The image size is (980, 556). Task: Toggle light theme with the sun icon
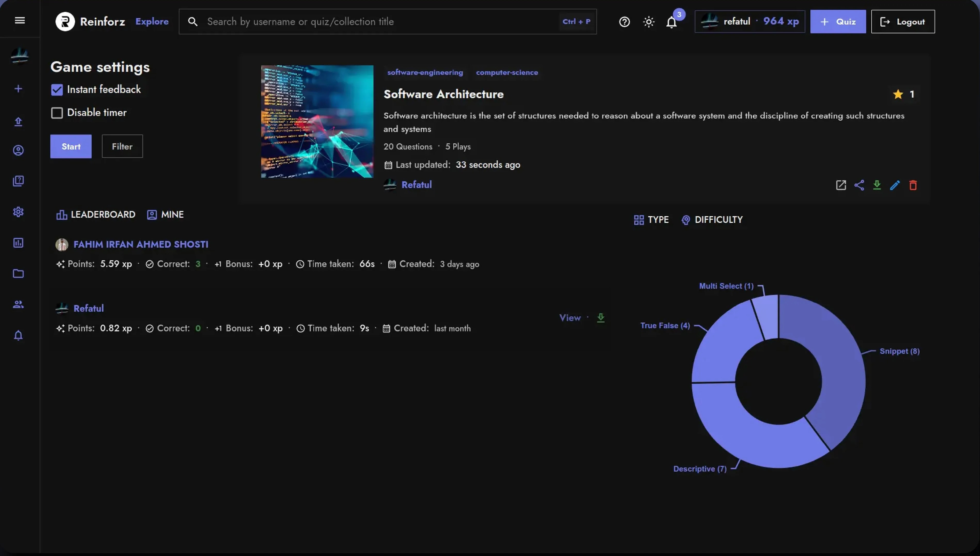[648, 22]
